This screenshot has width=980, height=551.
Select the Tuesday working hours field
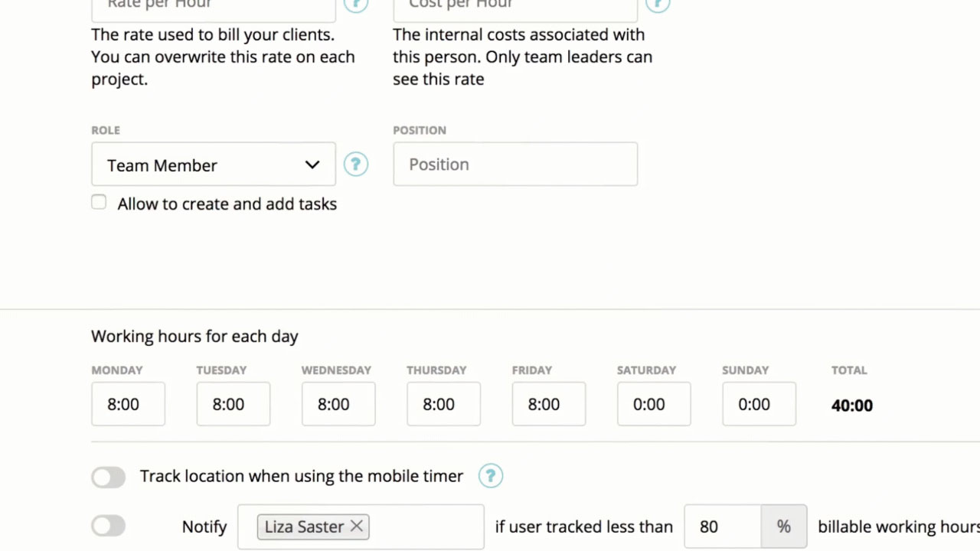click(233, 404)
